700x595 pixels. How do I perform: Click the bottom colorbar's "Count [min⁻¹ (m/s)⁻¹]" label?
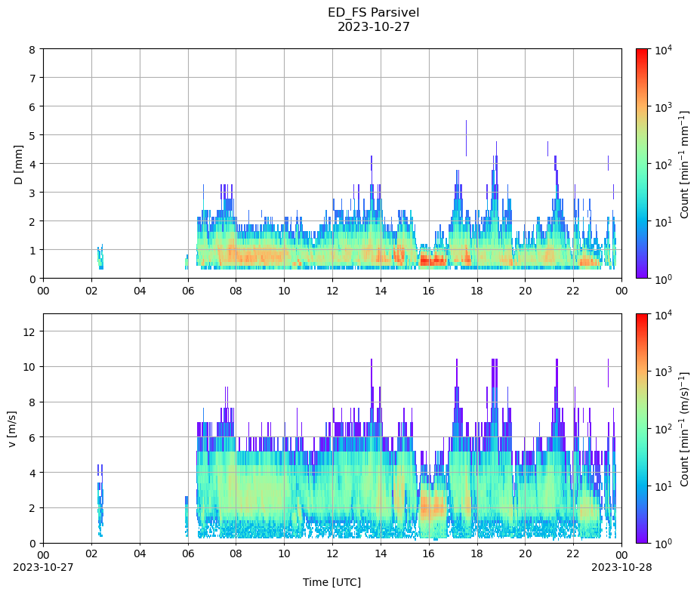pos(684,429)
